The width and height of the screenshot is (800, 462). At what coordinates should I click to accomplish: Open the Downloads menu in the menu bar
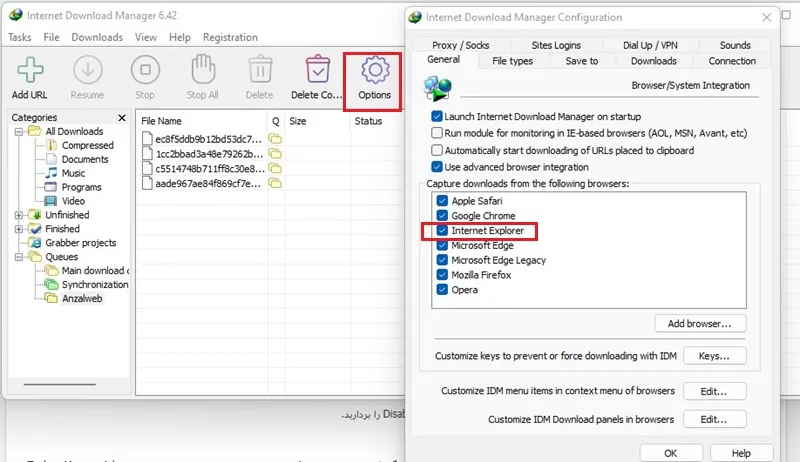point(97,37)
